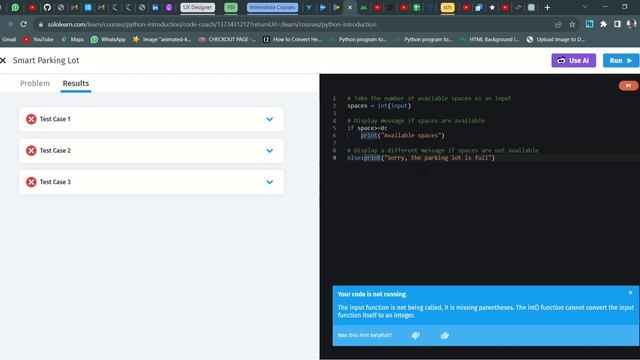The height and width of the screenshot is (360, 640).
Task: Open the HTML Background I... bookmark
Action: pos(489,39)
